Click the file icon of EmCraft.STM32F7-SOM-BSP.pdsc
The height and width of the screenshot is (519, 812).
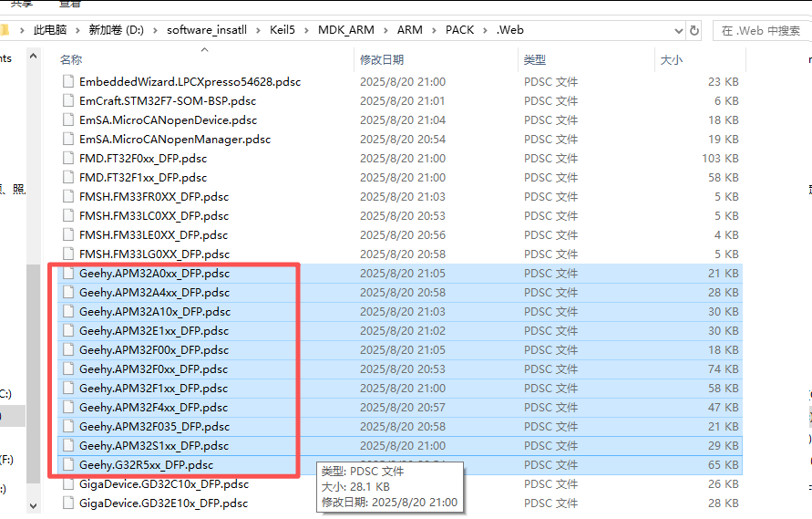67,100
